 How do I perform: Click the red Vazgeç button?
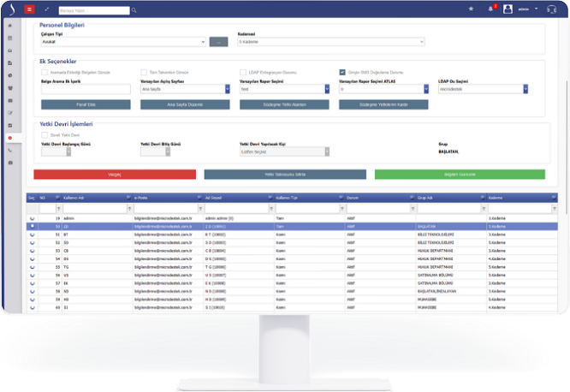point(115,174)
